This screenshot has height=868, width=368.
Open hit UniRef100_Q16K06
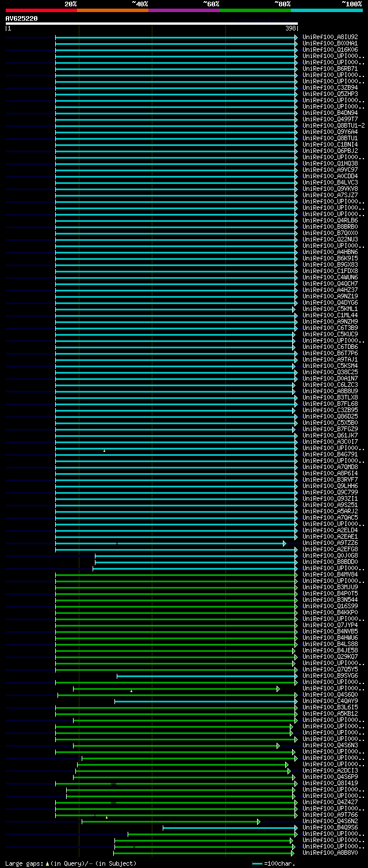330,50
